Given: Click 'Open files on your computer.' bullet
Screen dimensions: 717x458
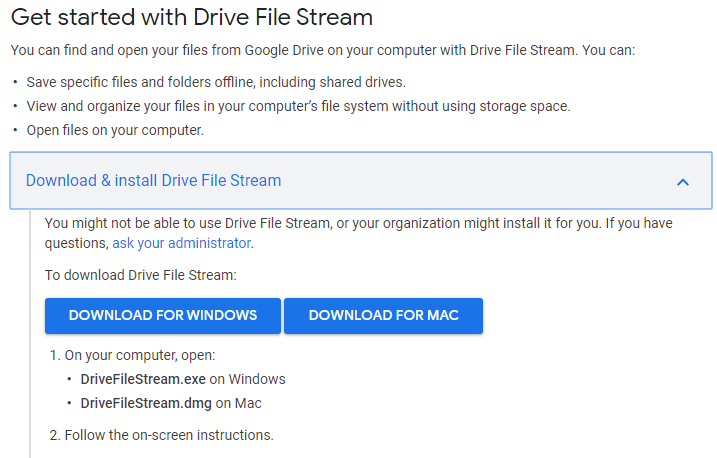Looking at the screenshot, I should (115, 130).
